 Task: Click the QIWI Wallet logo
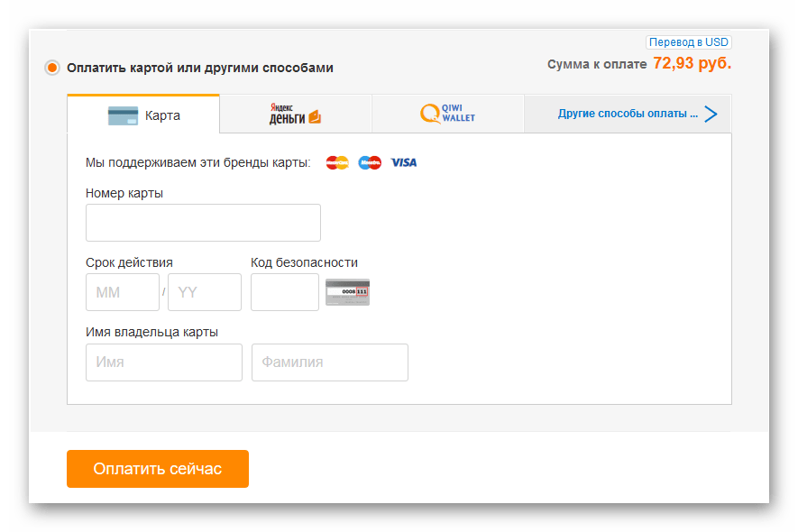click(447, 115)
